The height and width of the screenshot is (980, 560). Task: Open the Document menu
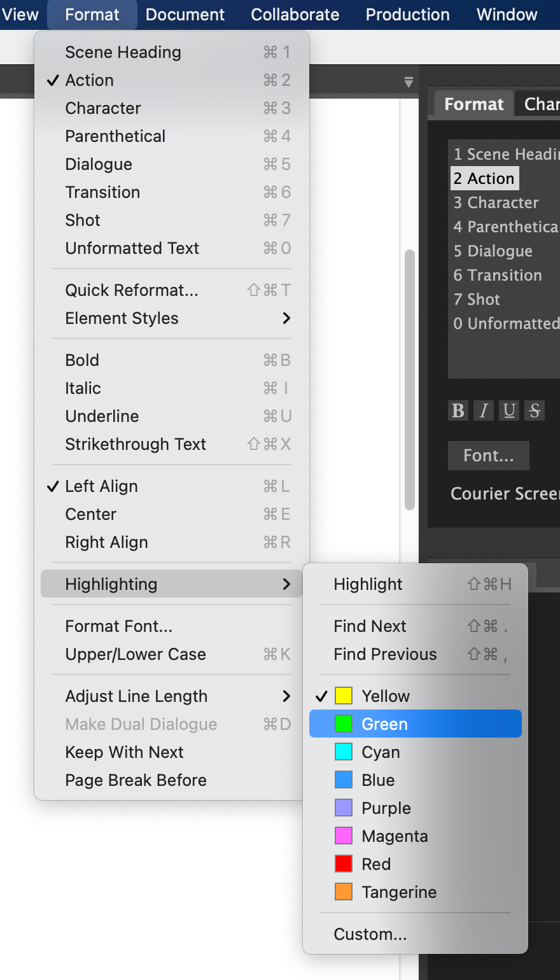(x=185, y=14)
